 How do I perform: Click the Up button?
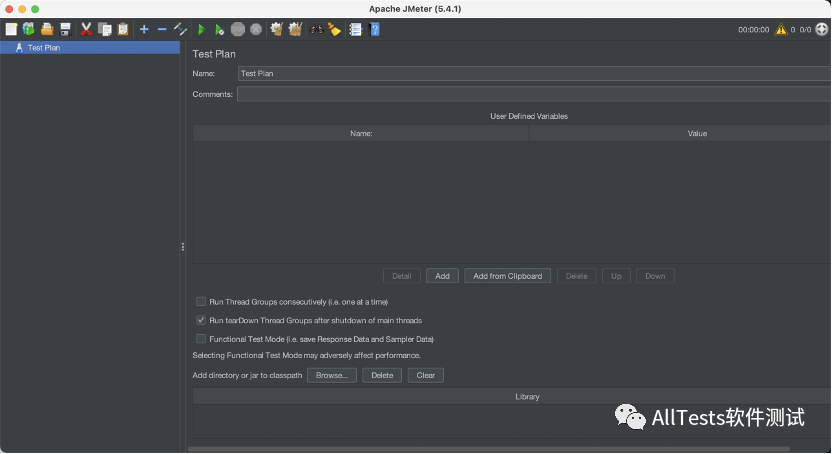point(616,276)
